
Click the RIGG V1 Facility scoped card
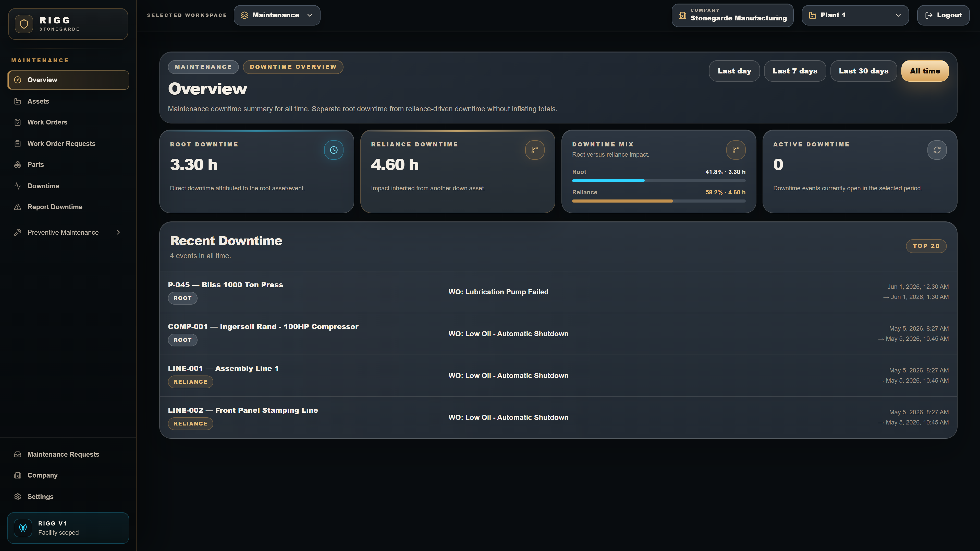point(68,528)
